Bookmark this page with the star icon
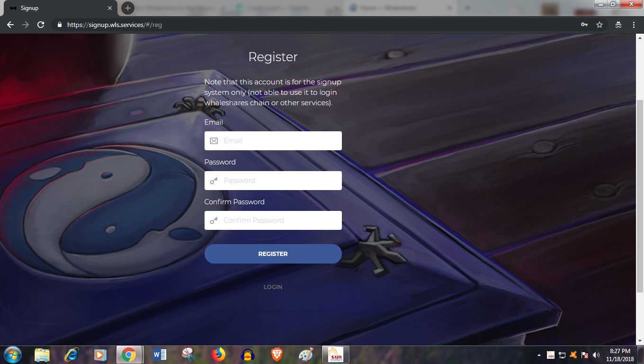Viewport: 644px width, 364px height. tap(599, 25)
